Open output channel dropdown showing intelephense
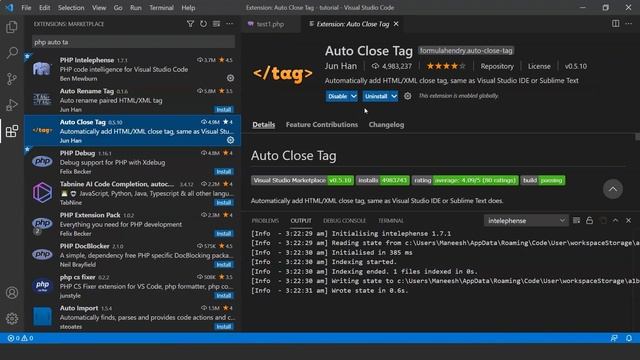Screen dimensions: 640x360 (526, 220)
